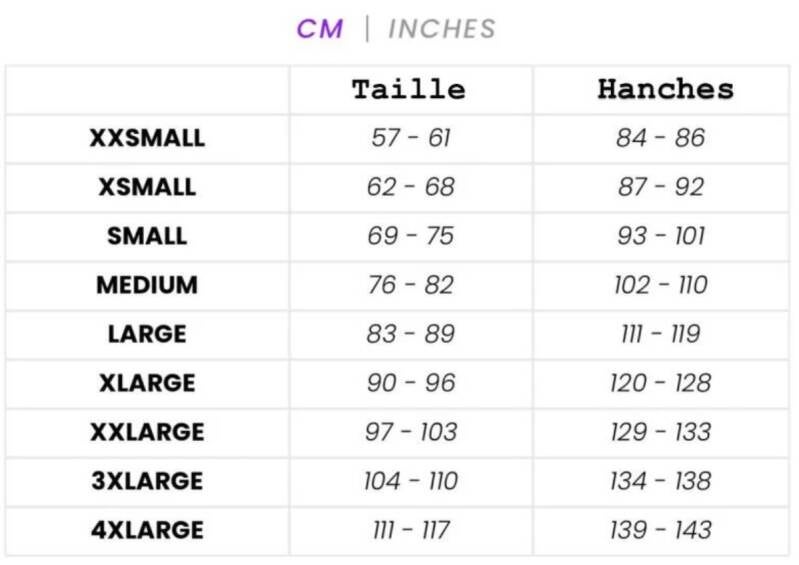This screenshot has width=799, height=565.
Task: Click the 93 - 101 Hanches cell
Action: 661,236
